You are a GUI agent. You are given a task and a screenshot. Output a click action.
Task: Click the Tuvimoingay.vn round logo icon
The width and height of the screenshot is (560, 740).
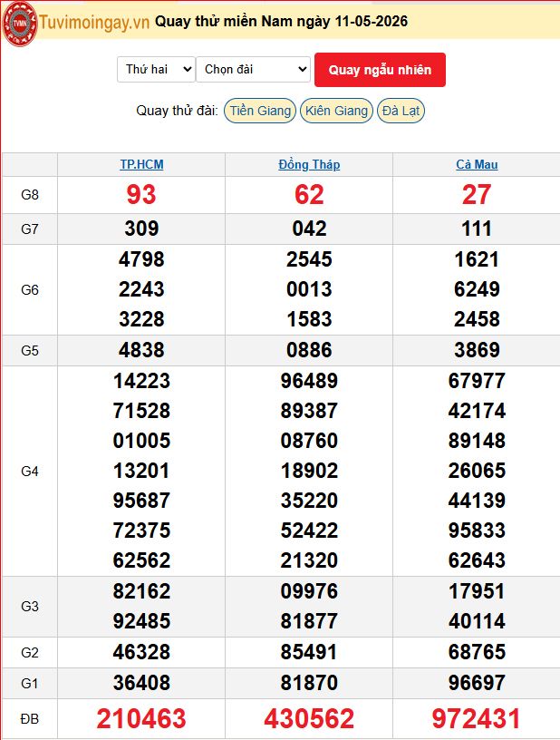tap(20, 24)
